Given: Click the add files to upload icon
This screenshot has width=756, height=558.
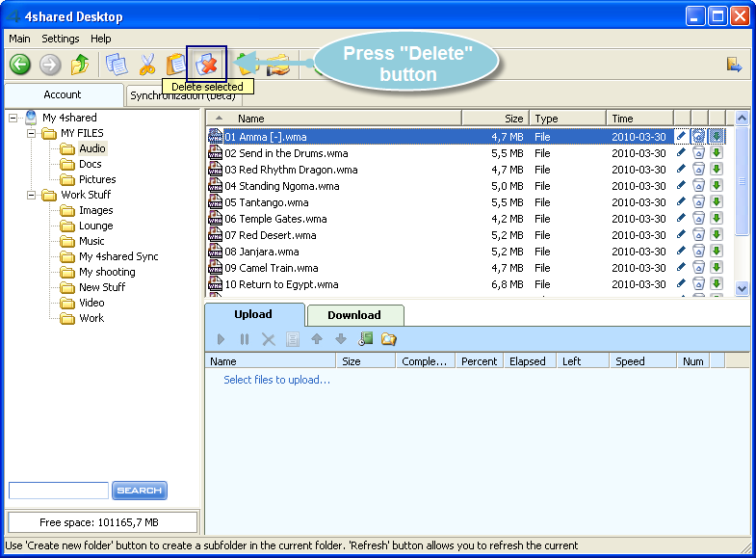Looking at the screenshot, I should (365, 339).
